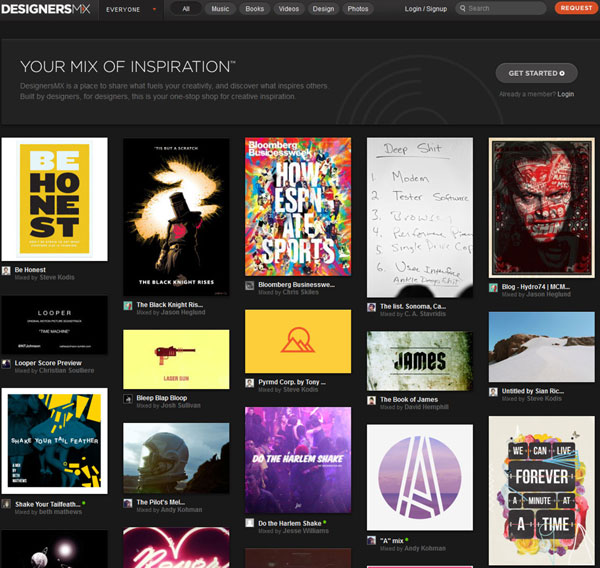Click avatar icon beside Shake Your Tailfeath...

[x=6, y=504]
